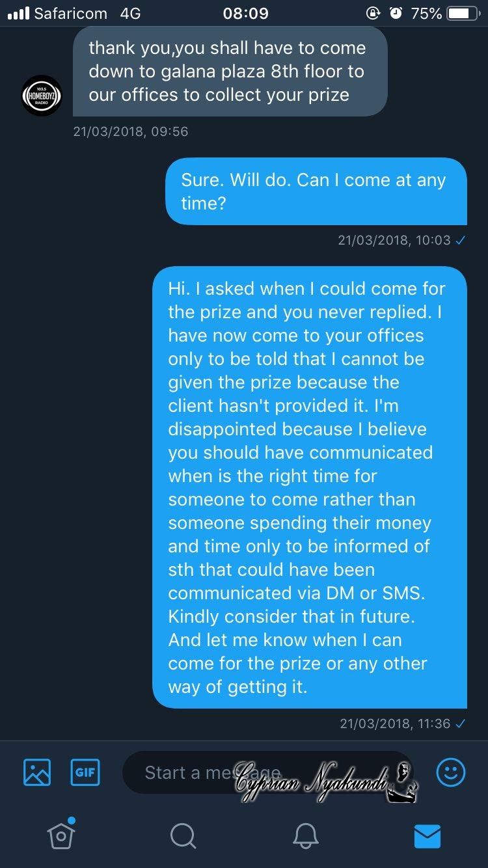Tap the rotation lock status icon
The image size is (488, 868).
pos(373,13)
